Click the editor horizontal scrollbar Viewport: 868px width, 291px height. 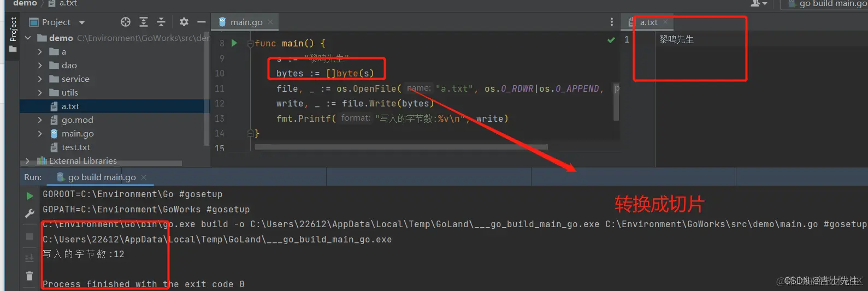401,147
